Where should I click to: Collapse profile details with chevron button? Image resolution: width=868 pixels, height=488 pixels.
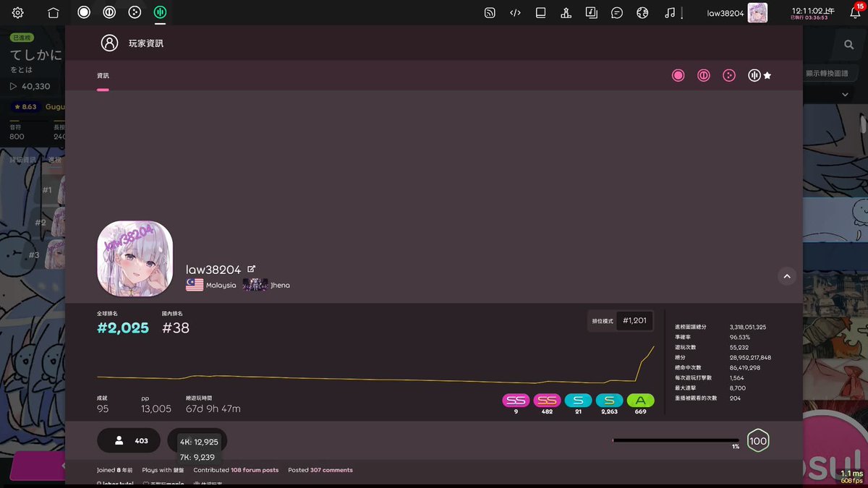coord(786,276)
